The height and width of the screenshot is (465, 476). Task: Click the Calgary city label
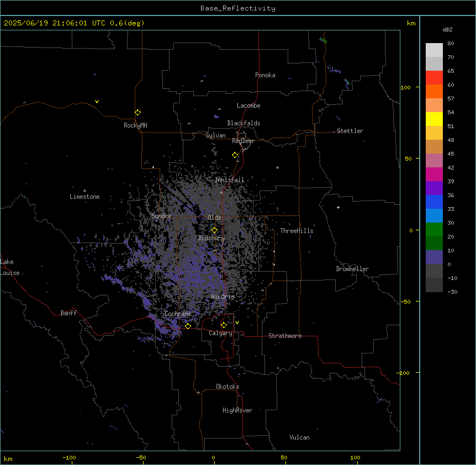point(220,333)
